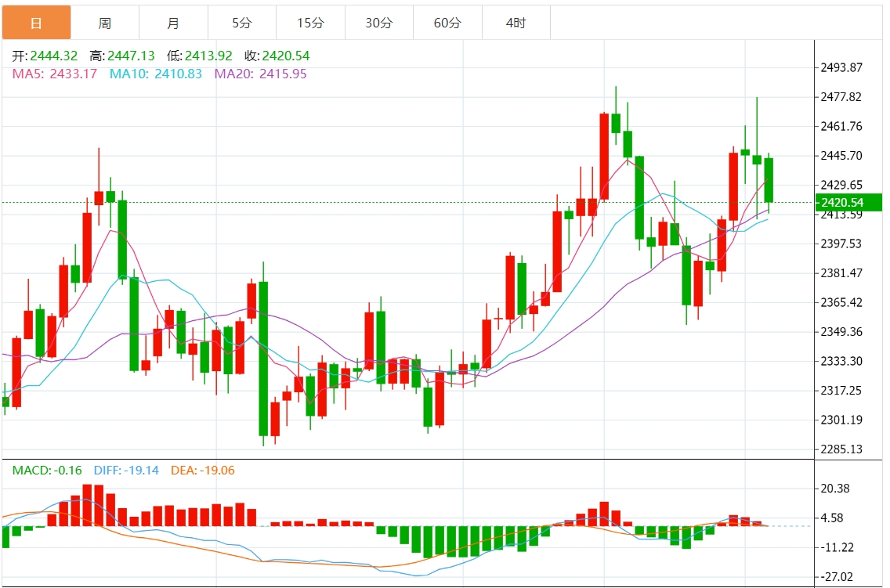Screen dimensions: 890x588
Task: Click the 2477.82 price axis label
Action: (841, 97)
